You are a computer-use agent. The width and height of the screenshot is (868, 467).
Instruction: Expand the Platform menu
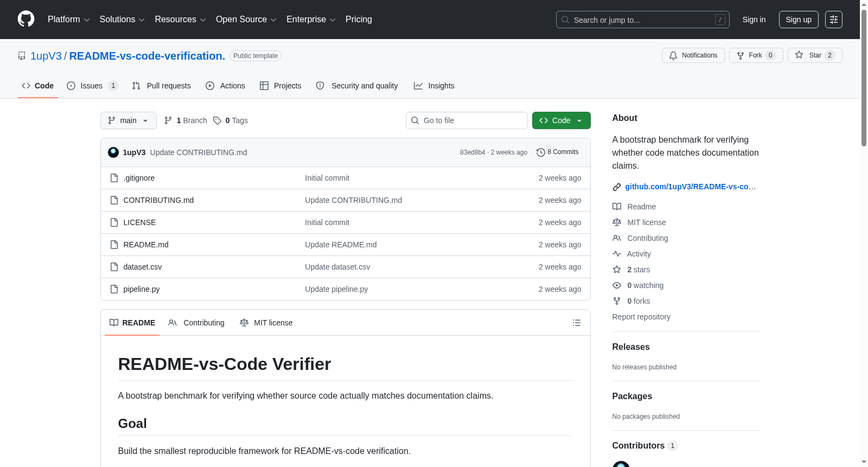point(68,20)
